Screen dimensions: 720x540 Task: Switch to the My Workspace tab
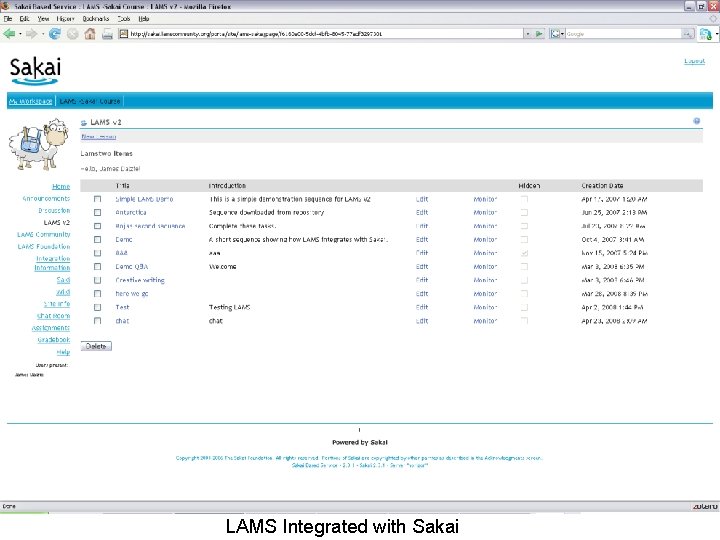coord(30,101)
